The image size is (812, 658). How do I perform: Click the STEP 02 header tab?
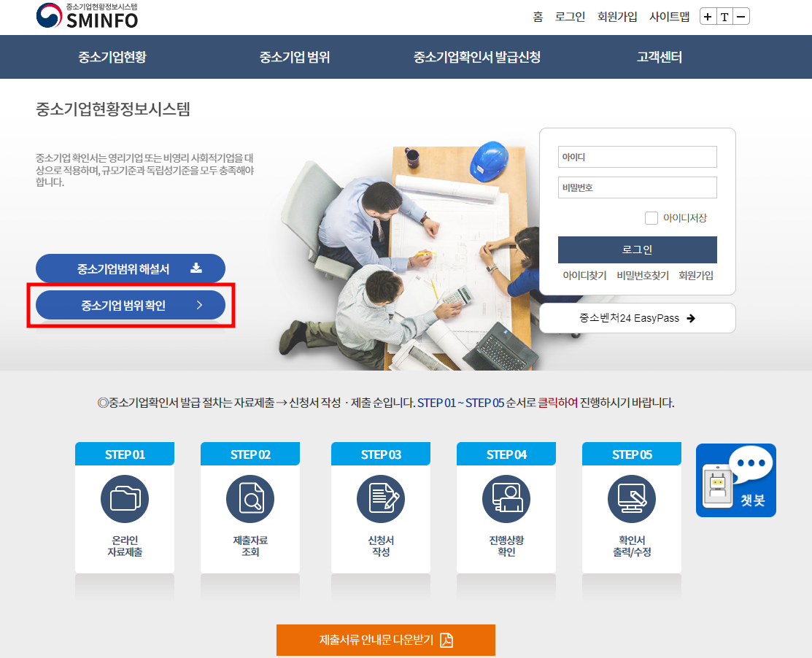250,454
